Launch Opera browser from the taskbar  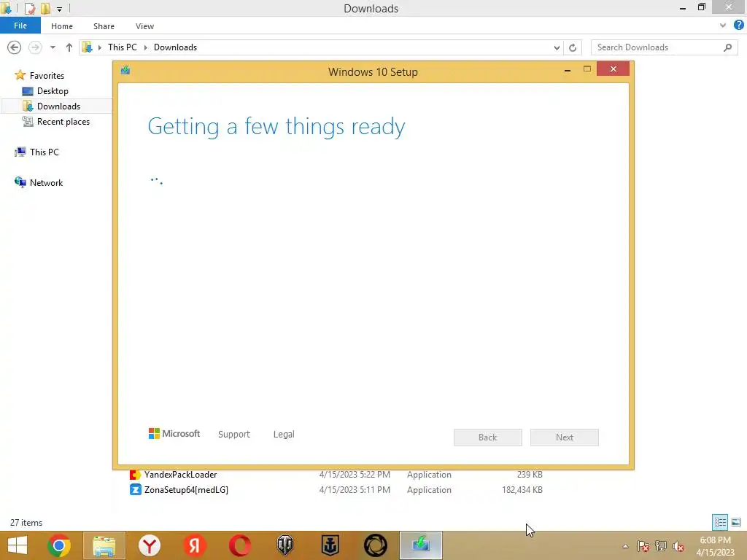coord(239,545)
